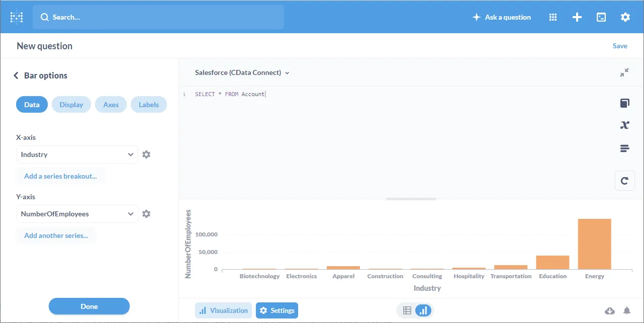Switch to table view toggle

[x=407, y=311]
